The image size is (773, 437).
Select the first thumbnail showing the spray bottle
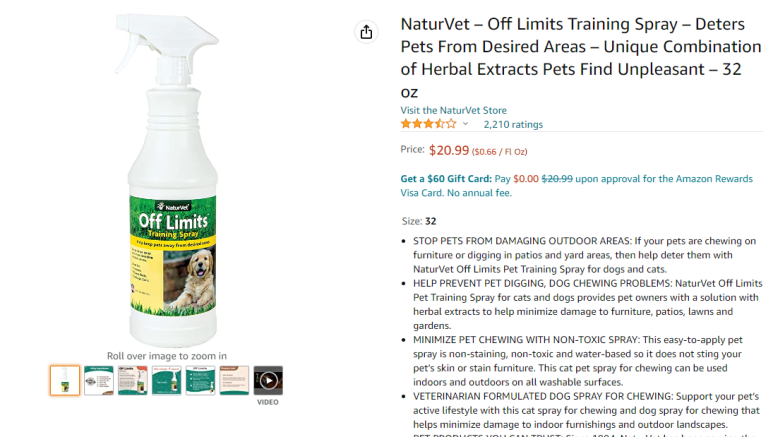[x=65, y=380]
